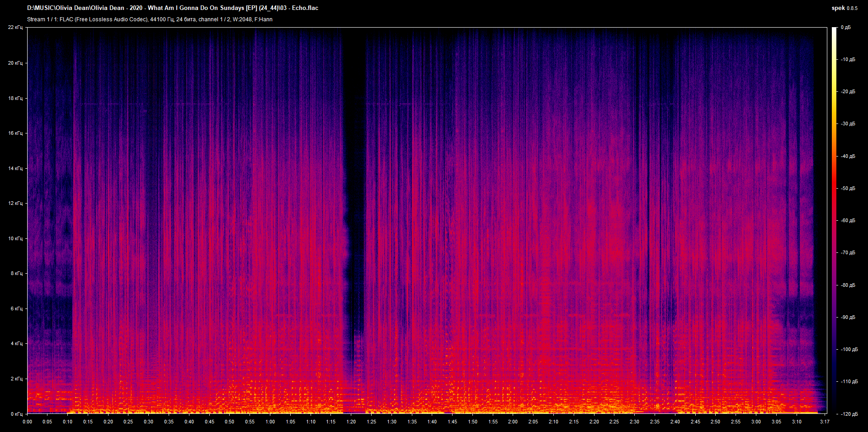Viewport: 868px width, 432px height.
Task: Click the 0 кГц frequency label
Action: (x=17, y=414)
